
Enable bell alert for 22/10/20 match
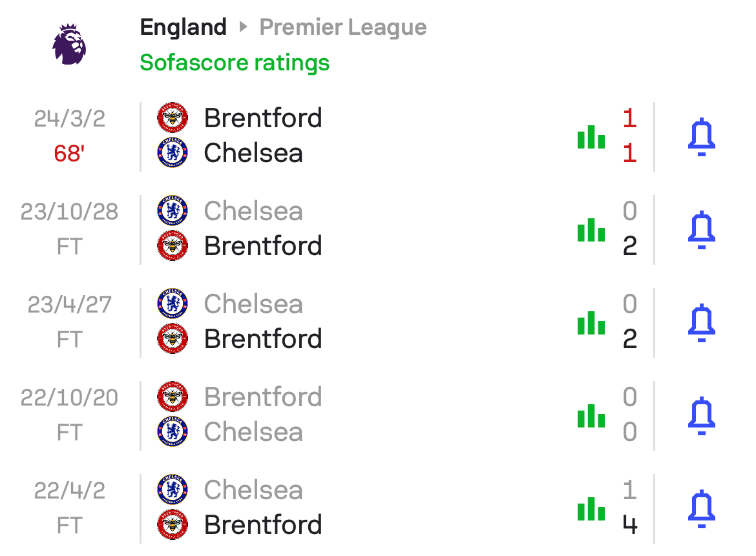(701, 416)
